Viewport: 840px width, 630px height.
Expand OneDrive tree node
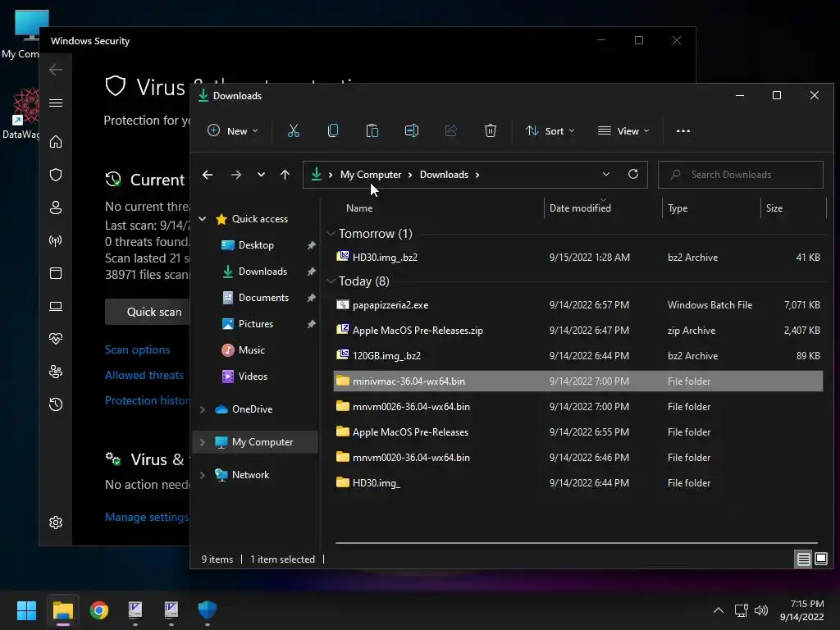pos(203,409)
